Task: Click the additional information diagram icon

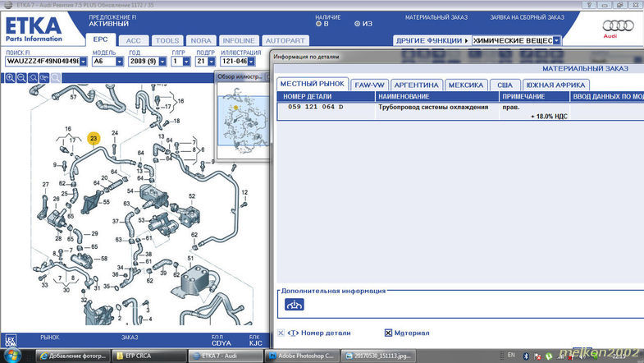Action: tap(294, 305)
